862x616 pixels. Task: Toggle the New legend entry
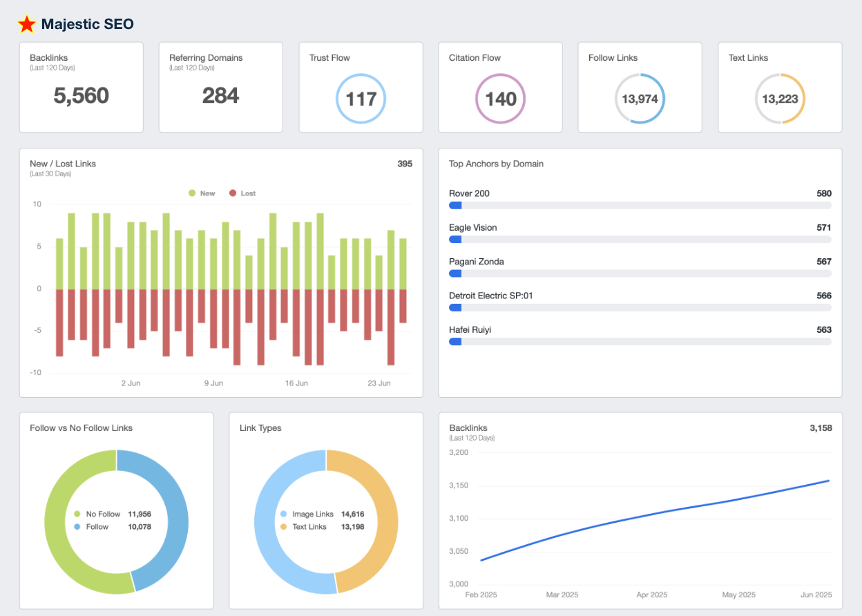pyautogui.click(x=201, y=193)
